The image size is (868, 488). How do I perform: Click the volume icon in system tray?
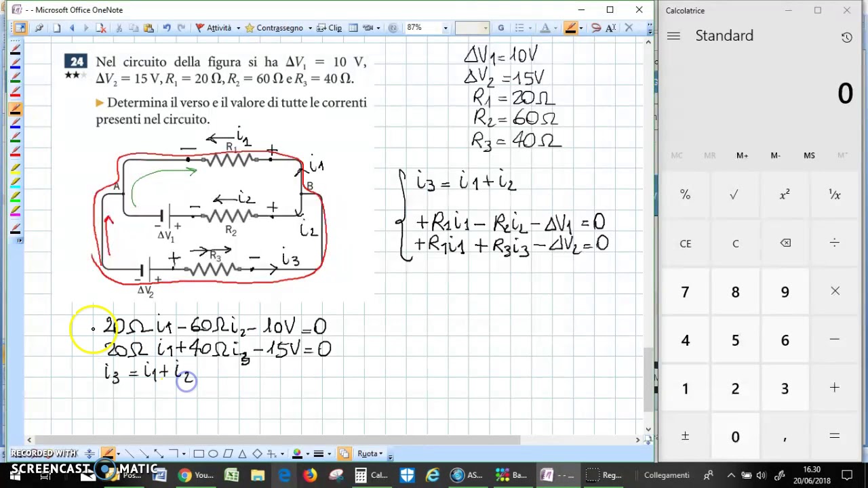click(x=762, y=475)
